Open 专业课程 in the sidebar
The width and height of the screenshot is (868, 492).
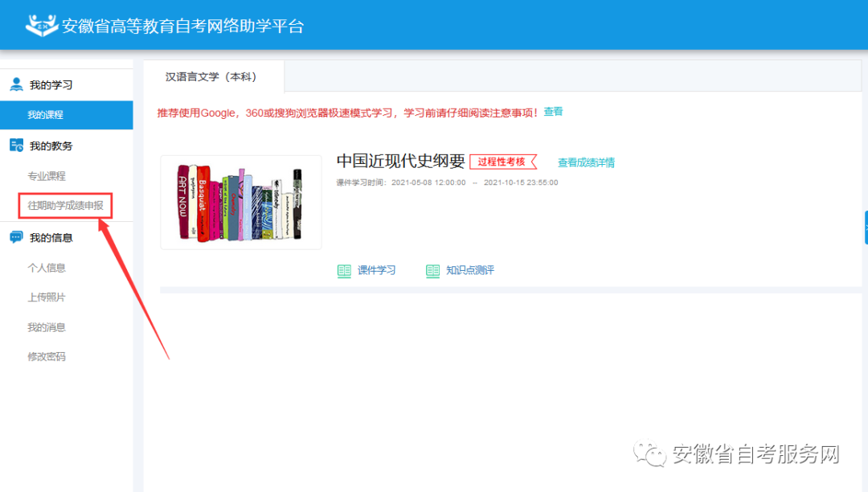click(x=47, y=176)
